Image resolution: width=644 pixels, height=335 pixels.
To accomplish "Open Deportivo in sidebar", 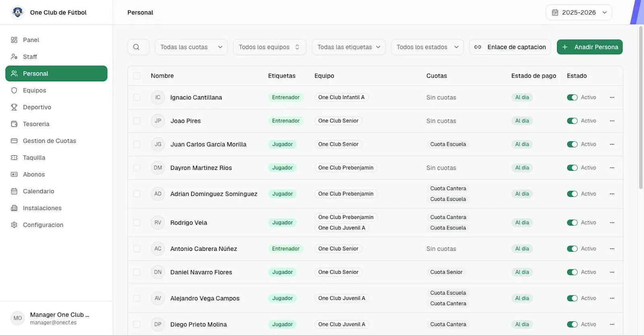I will (x=56, y=107).
